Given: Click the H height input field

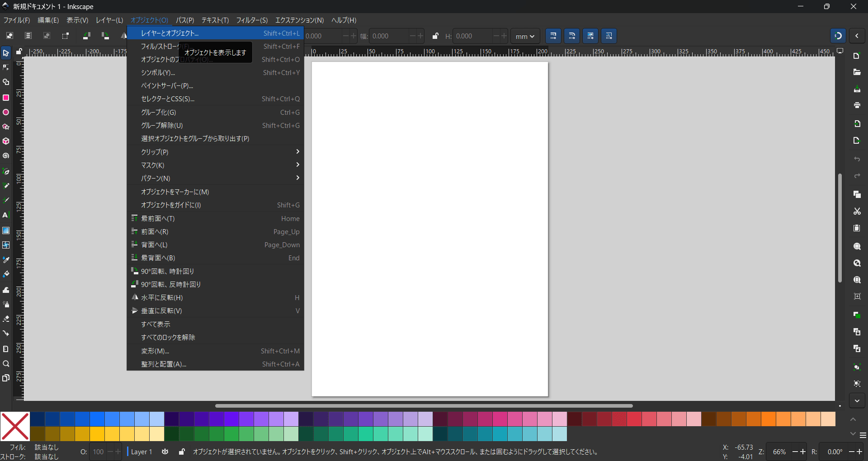Looking at the screenshot, I should [472, 36].
